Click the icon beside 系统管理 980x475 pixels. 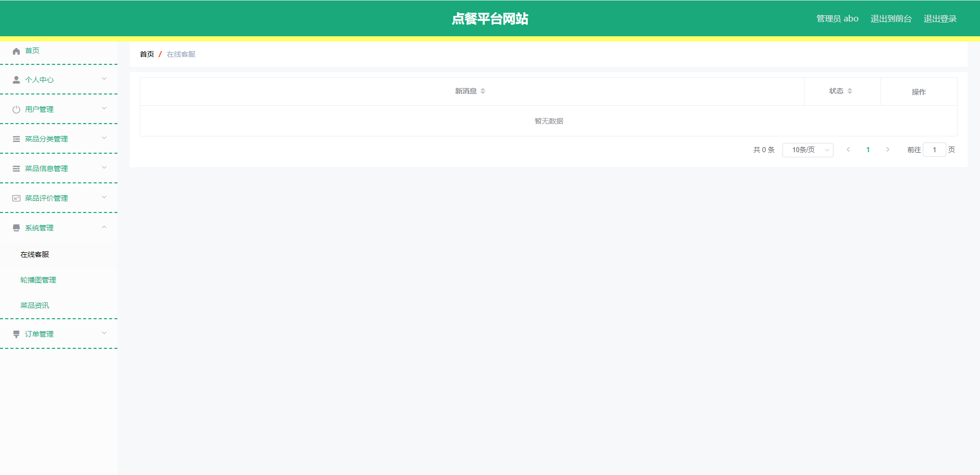16,228
